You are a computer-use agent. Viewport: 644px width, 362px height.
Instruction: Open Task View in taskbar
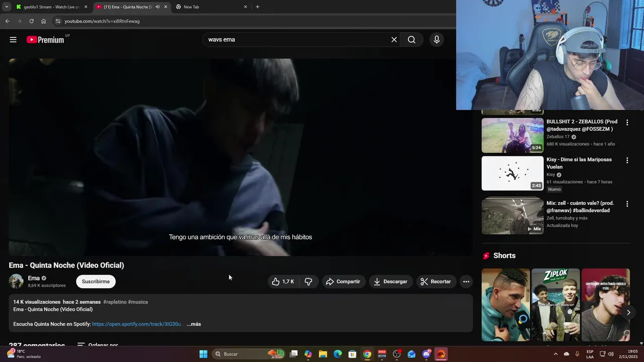[x=294, y=354]
